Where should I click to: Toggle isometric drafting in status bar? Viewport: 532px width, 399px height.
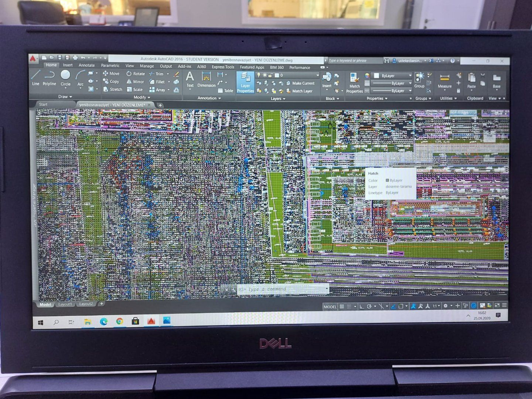381,306
